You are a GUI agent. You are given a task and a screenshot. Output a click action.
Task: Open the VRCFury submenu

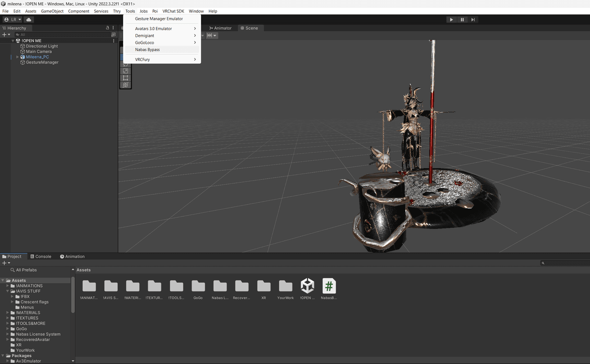click(x=162, y=59)
